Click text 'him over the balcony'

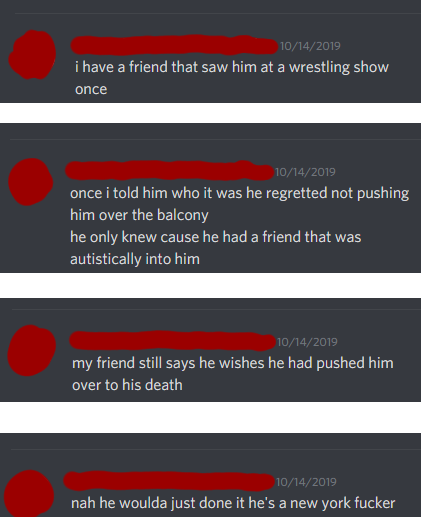(139, 215)
